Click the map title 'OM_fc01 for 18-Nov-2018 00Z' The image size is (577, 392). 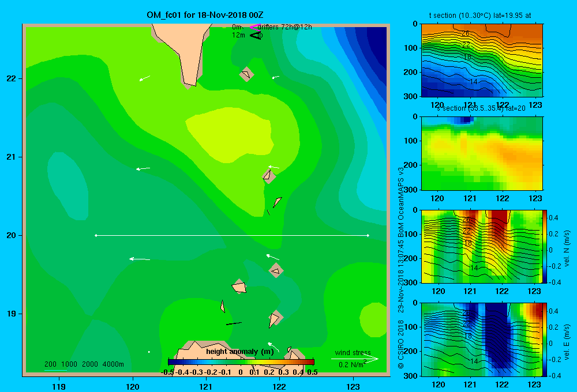click(x=205, y=15)
